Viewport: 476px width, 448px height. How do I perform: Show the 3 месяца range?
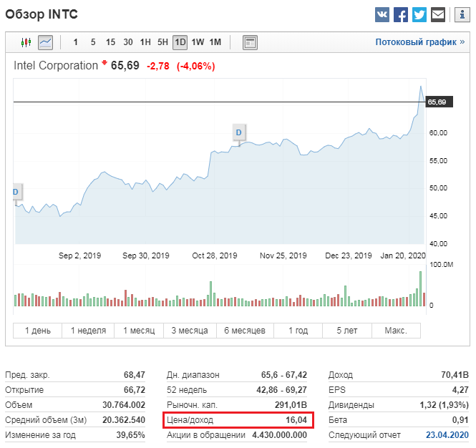coord(190,331)
